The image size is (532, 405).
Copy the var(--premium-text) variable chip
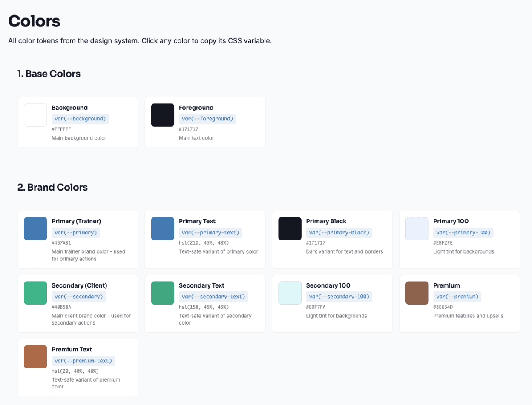point(83,361)
